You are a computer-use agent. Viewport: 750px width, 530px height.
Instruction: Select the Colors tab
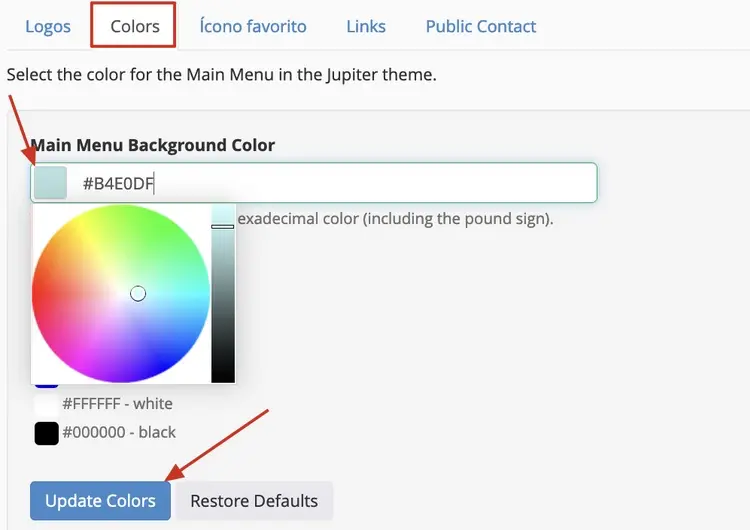pos(135,26)
